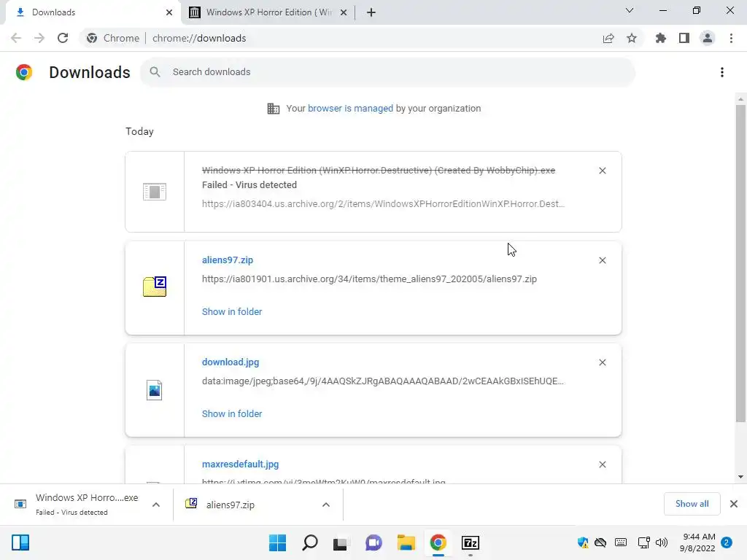Focus the Search downloads field
The image size is (747, 560).
click(387, 72)
